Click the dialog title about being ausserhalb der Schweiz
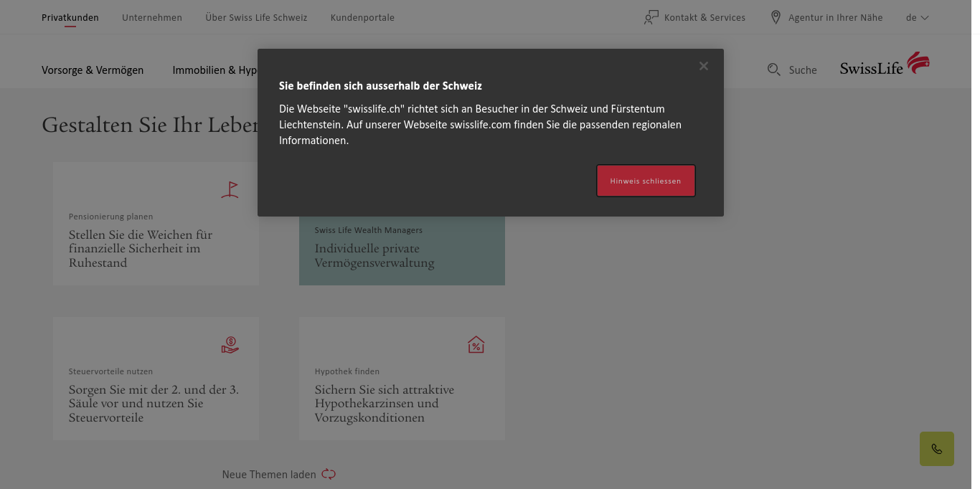The image size is (980, 489). coord(380,86)
